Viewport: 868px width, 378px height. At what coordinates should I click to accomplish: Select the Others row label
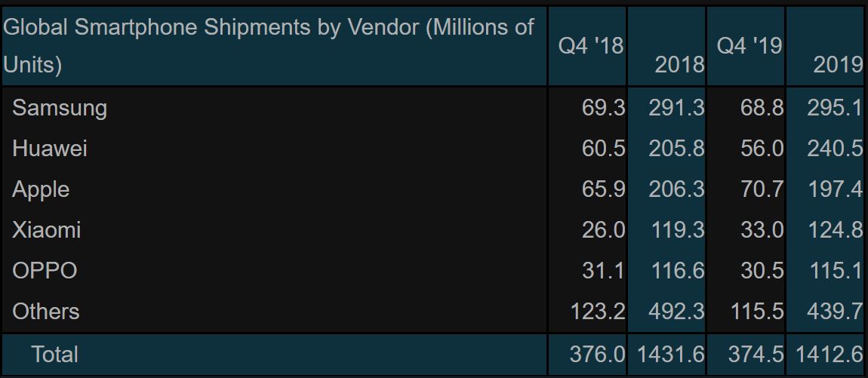point(46,312)
